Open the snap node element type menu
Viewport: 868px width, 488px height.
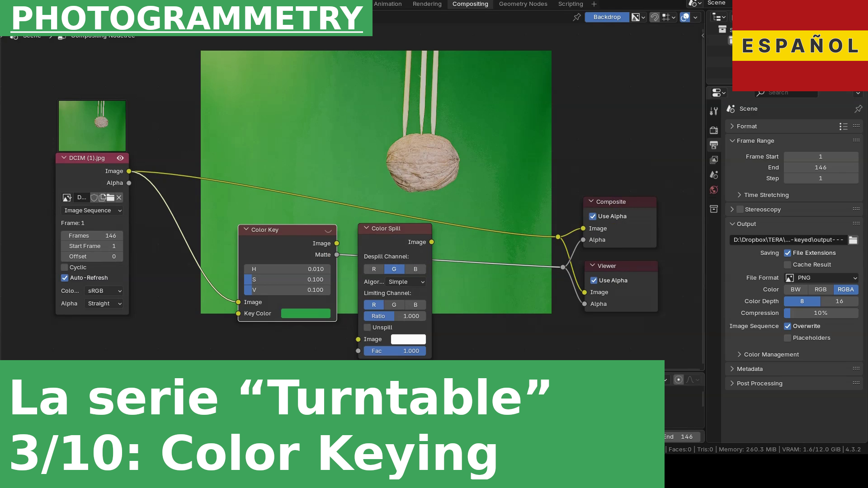[669, 17]
